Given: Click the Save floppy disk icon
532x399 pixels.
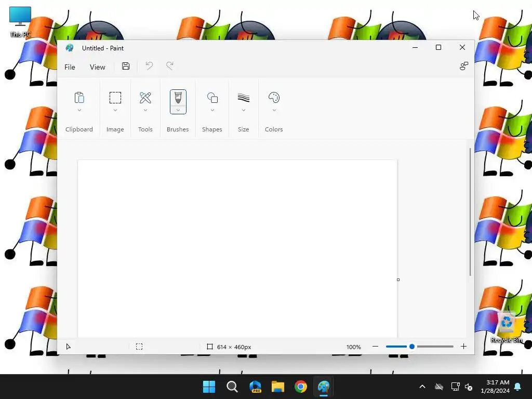Looking at the screenshot, I should (126, 66).
